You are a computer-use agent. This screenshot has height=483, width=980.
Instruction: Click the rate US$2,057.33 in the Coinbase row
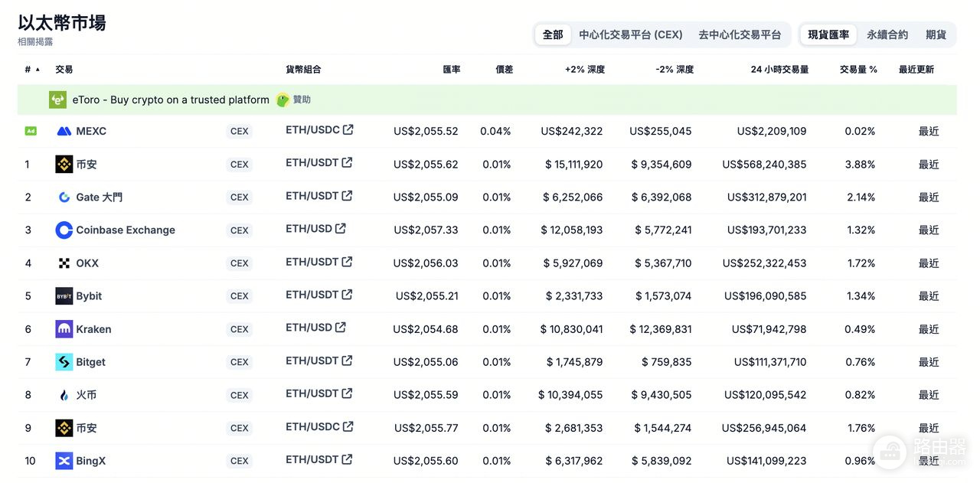pos(426,230)
